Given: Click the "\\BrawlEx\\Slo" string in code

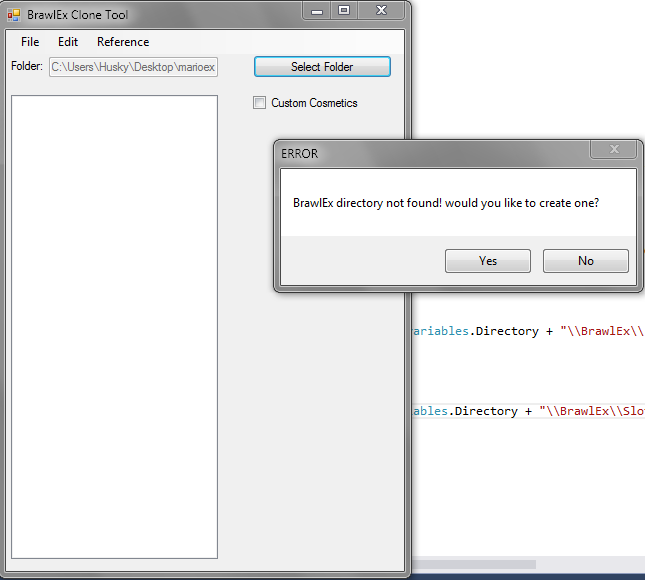Looking at the screenshot, I should [592, 411].
